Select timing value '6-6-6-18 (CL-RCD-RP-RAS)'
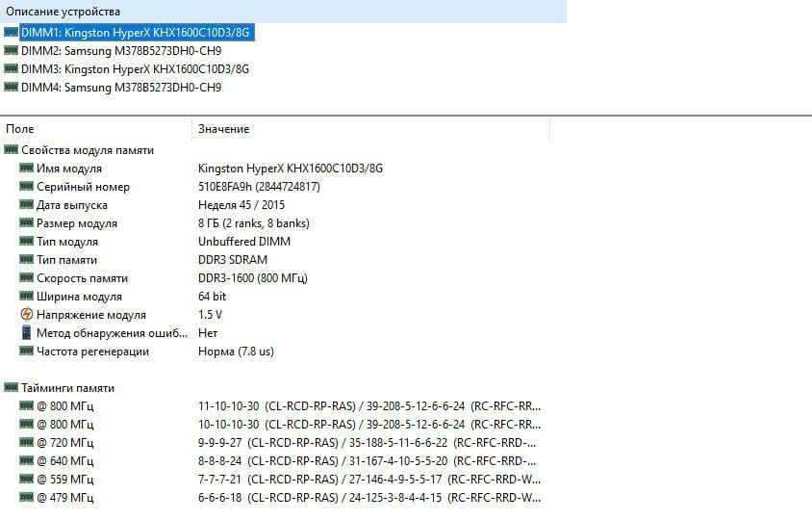 click(x=268, y=497)
